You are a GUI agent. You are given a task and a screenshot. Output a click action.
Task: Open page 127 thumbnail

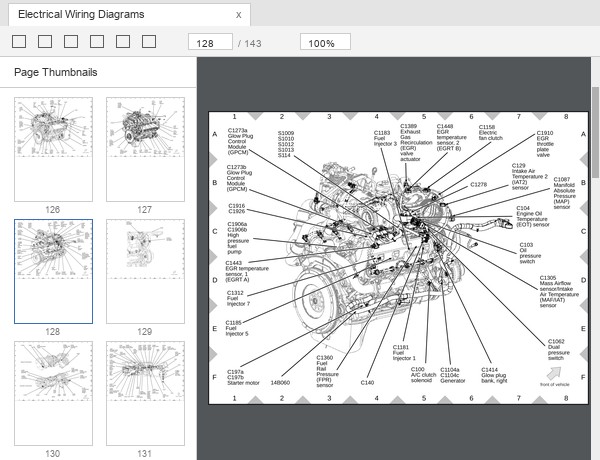[145, 149]
